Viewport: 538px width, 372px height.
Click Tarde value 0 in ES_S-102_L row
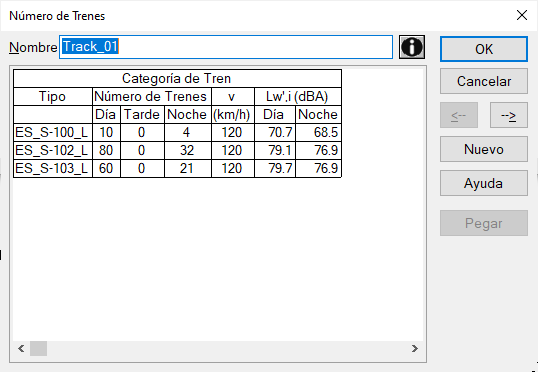pyautogui.click(x=142, y=150)
